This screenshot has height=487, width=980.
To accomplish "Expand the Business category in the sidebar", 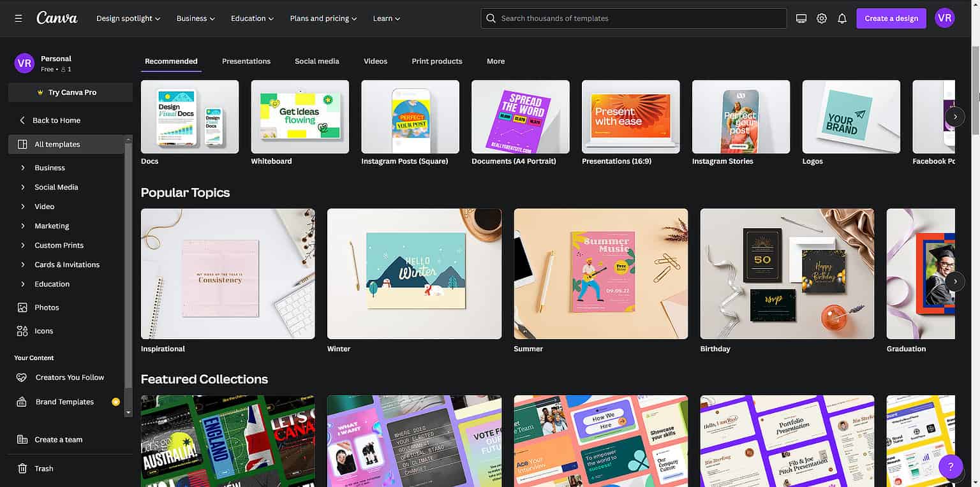I will pyautogui.click(x=50, y=167).
